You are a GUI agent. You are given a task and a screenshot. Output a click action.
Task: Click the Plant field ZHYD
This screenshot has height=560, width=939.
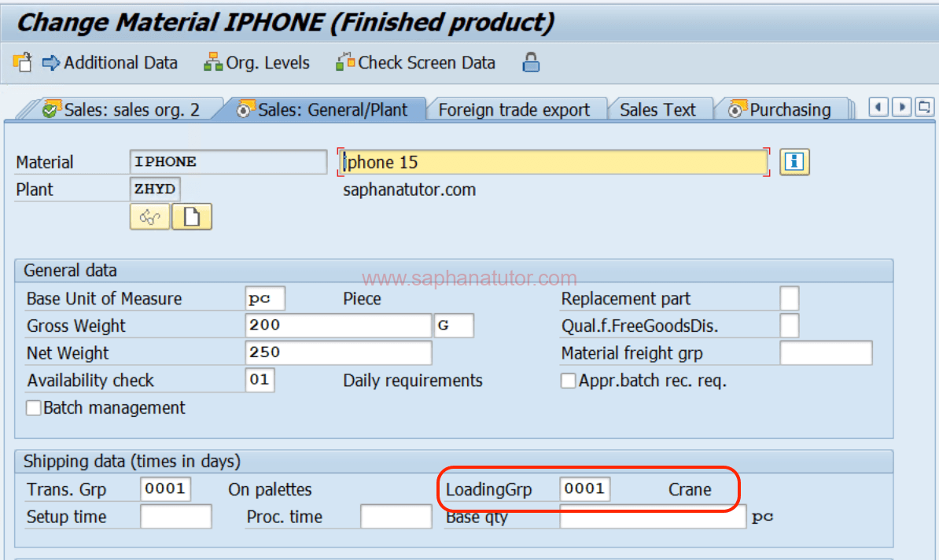click(154, 190)
